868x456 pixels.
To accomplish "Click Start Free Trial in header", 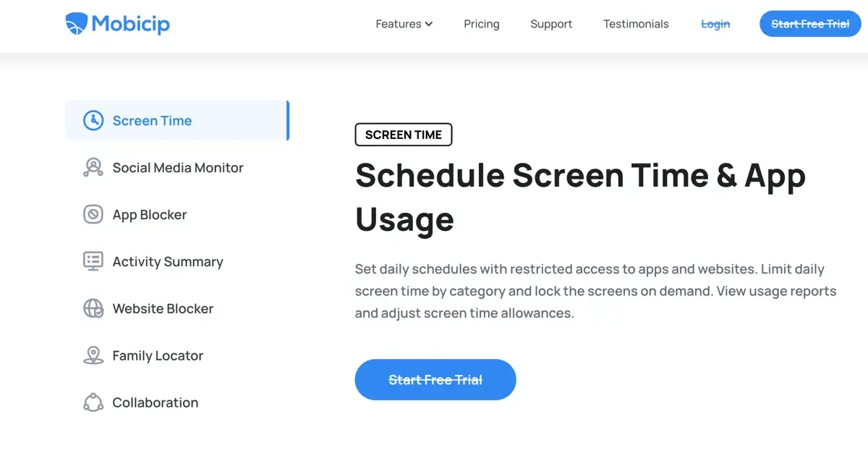I will pyautogui.click(x=810, y=24).
